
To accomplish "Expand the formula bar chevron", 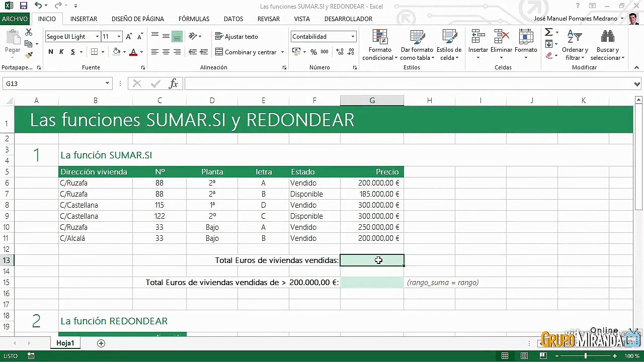I will (637, 84).
